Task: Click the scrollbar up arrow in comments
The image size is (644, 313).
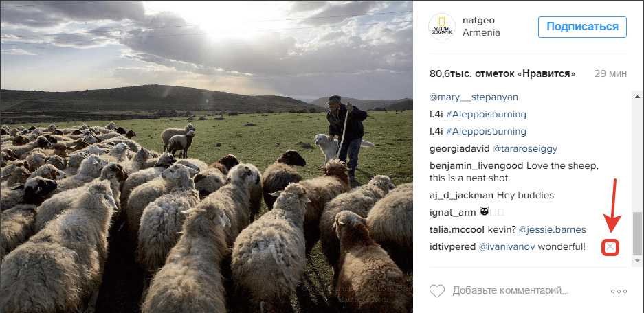Action: [x=637, y=97]
